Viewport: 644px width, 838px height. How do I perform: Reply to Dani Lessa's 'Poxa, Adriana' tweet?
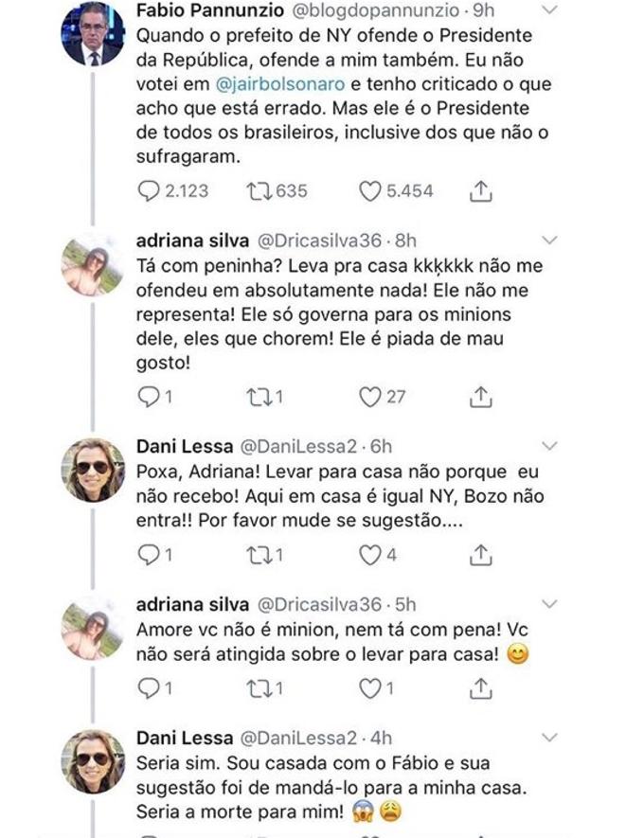tap(149, 555)
